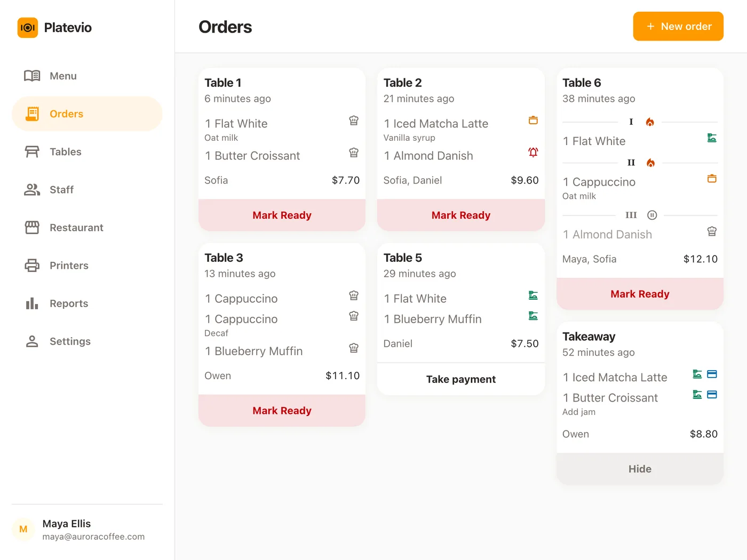Click the fire icon next to course I on Table 6
Screen dimensions: 747x560
pyautogui.click(x=650, y=122)
